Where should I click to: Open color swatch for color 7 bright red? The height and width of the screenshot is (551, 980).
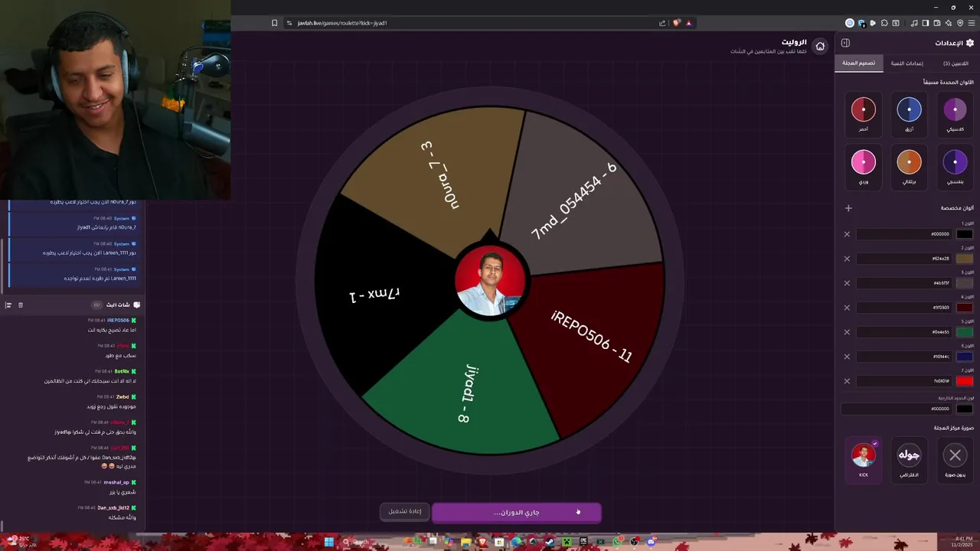pos(964,381)
